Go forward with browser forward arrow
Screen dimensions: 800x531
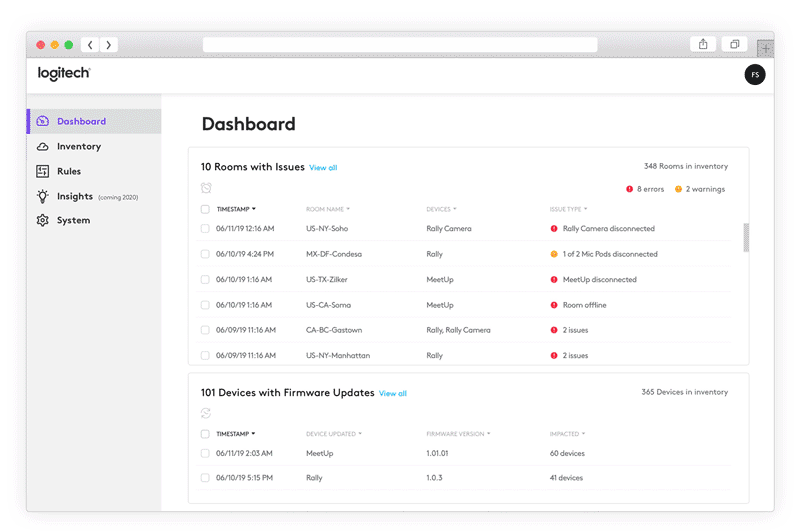[109, 45]
